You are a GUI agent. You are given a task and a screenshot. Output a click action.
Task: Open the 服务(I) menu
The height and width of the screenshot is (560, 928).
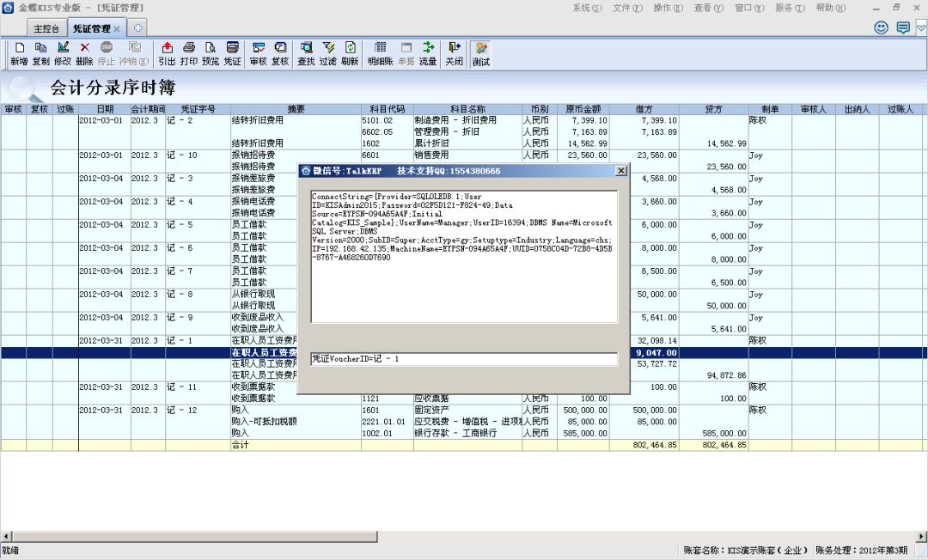(791, 8)
